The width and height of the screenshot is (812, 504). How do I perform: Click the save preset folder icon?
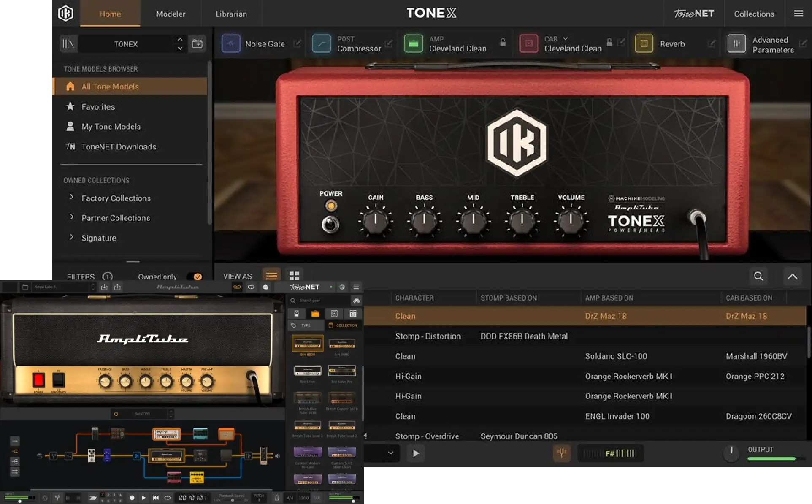[x=197, y=44]
